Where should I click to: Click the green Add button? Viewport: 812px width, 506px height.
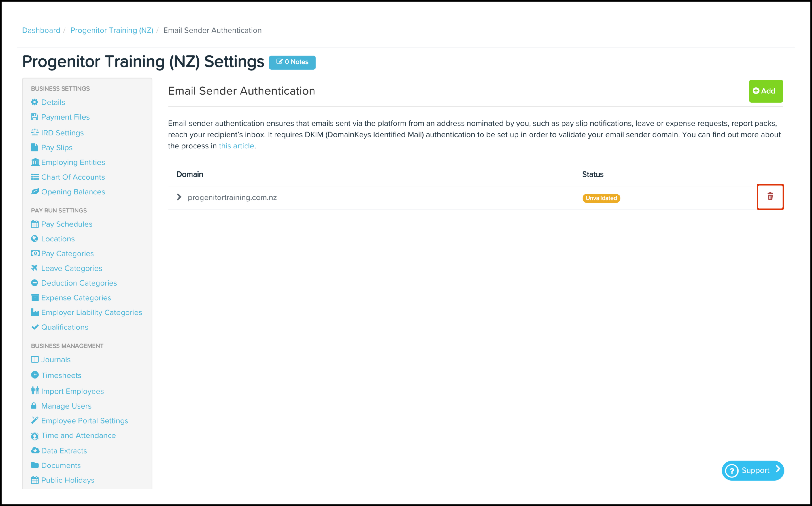[766, 91]
